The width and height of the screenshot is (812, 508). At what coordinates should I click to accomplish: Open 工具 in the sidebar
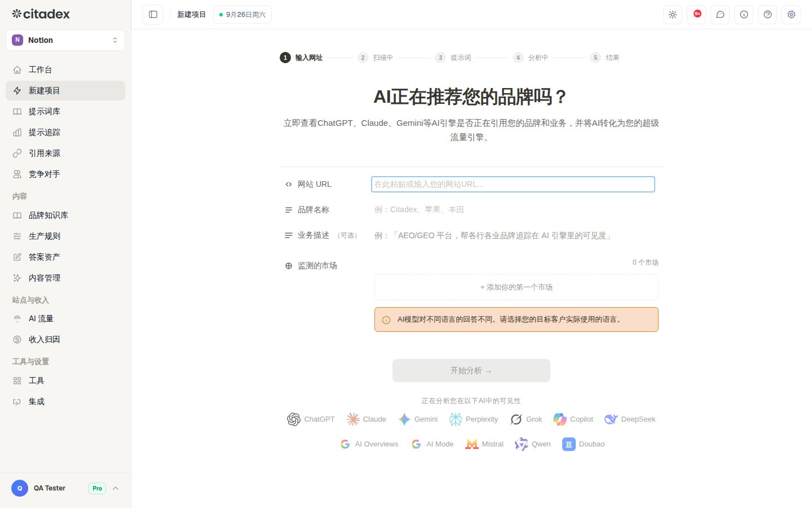65,380
